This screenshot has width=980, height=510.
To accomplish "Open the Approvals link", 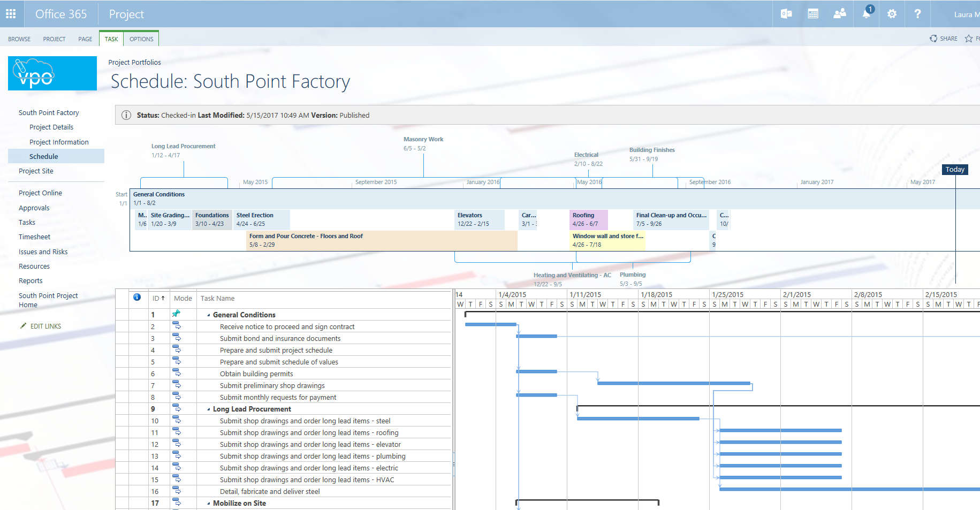I will [34, 208].
